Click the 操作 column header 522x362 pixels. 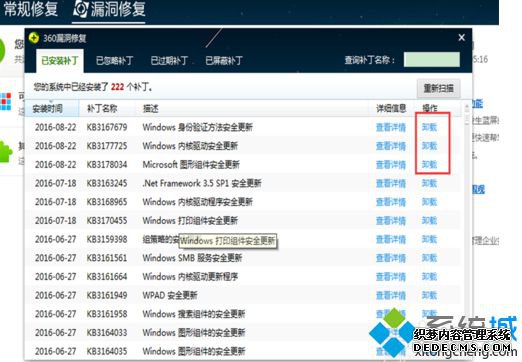[430, 108]
